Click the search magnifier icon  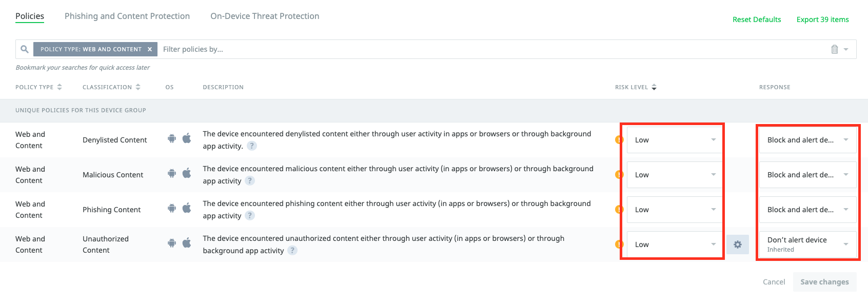coord(24,49)
